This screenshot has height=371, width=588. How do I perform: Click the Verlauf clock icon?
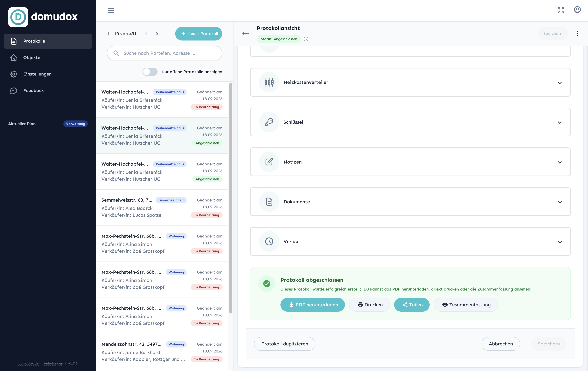point(269,241)
